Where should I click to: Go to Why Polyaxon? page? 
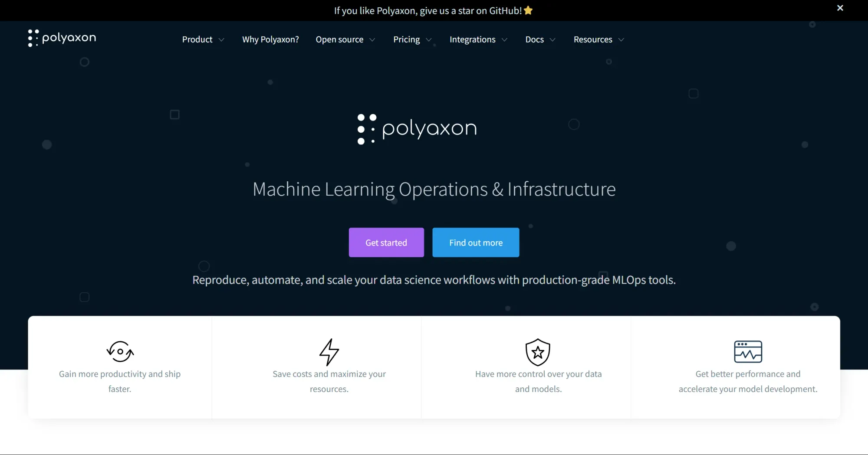(270, 39)
